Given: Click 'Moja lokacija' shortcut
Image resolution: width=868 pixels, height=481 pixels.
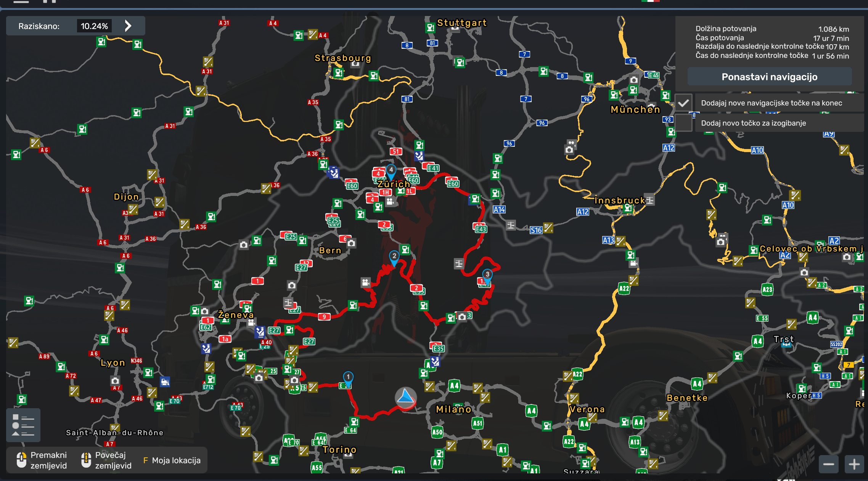Looking at the screenshot, I should (172, 460).
